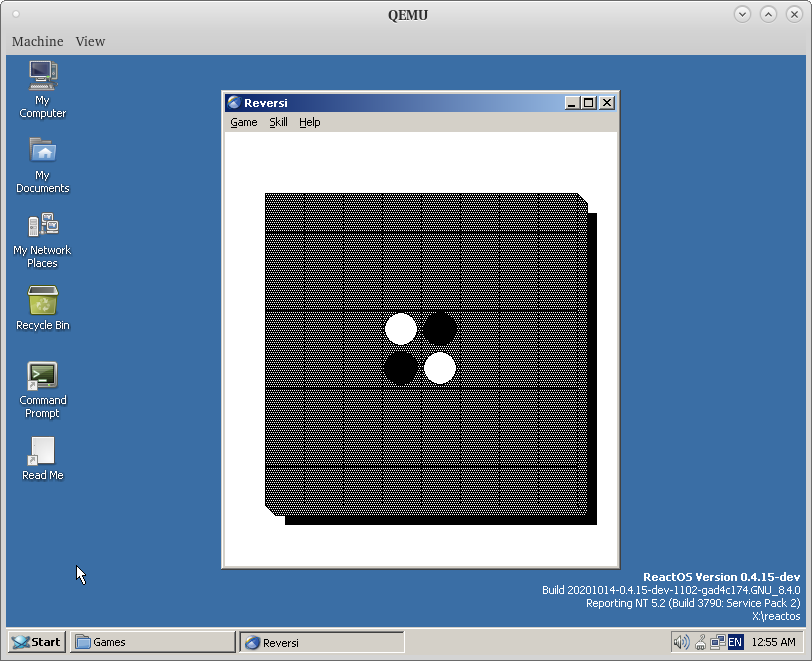The height and width of the screenshot is (661, 812).
Task: Click the Start button
Action: coord(36,642)
